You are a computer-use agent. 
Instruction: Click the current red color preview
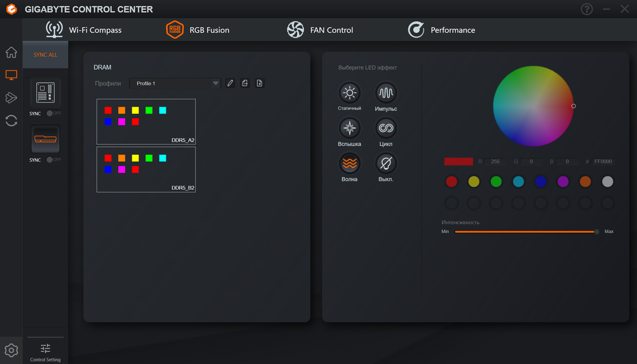tap(459, 162)
